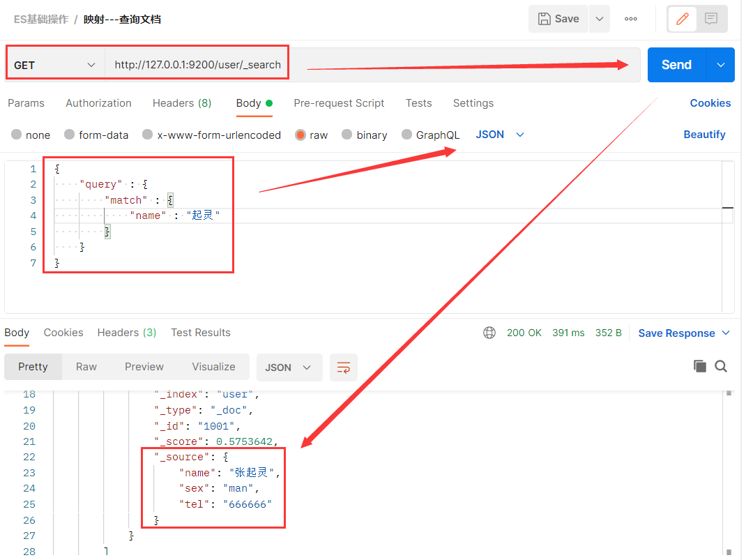
Task: Open the response format JSON dropdown
Action: [x=289, y=368]
